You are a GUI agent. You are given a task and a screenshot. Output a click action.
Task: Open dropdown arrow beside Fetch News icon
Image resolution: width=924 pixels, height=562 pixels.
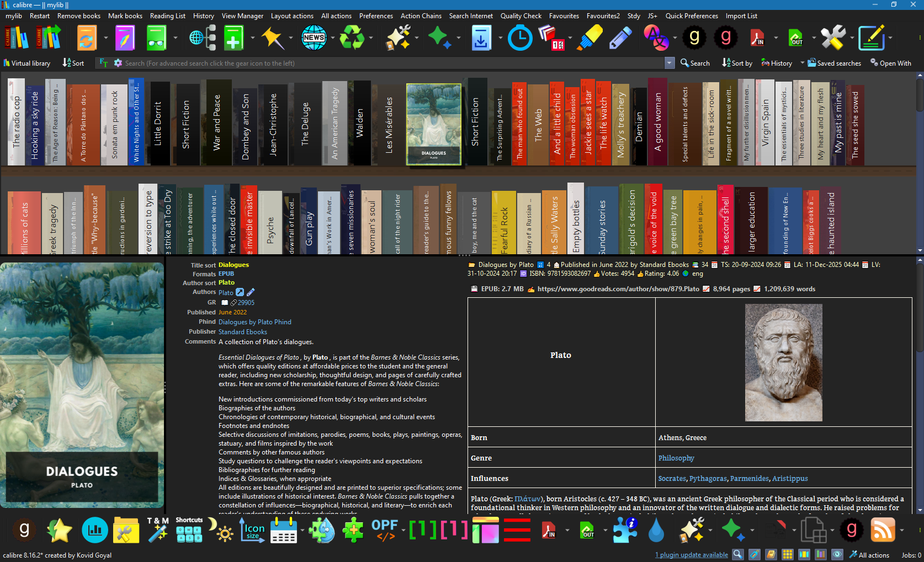point(333,38)
